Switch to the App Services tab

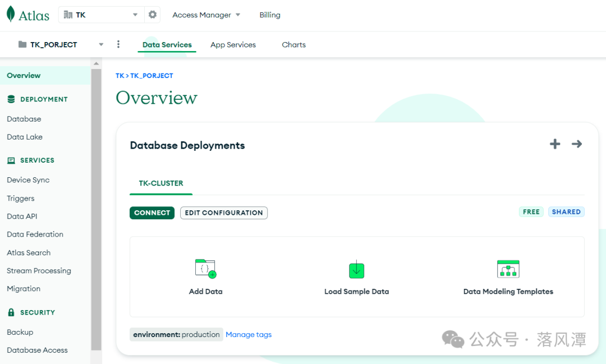pyautogui.click(x=233, y=44)
